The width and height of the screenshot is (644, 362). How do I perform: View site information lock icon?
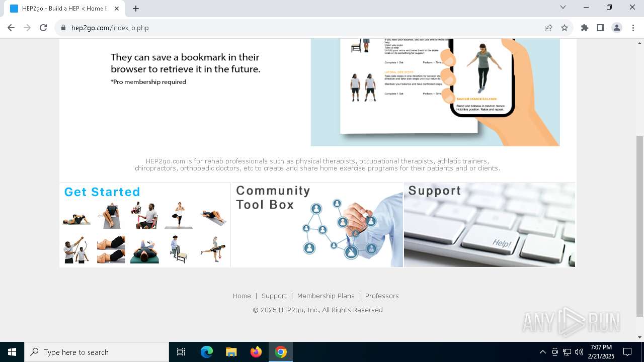tap(63, 28)
